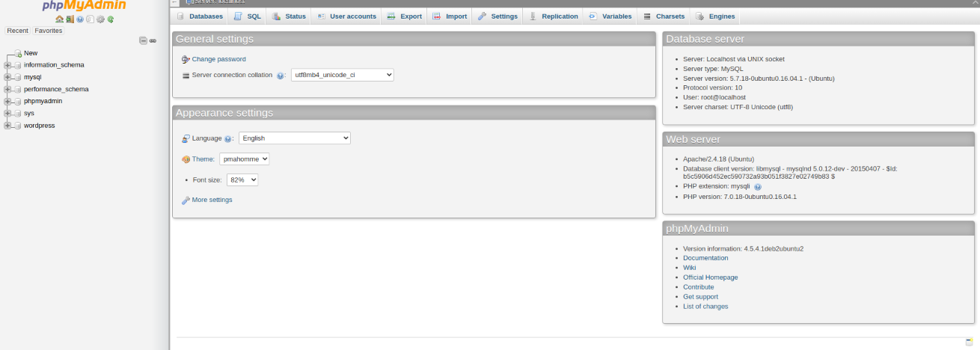The width and height of the screenshot is (980, 350).
Task: Expand the information_schema database tree node
Action: tap(7, 65)
